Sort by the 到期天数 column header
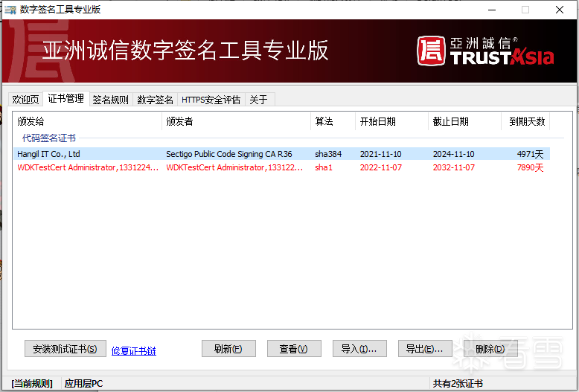This screenshot has height=392, width=579. [x=525, y=121]
